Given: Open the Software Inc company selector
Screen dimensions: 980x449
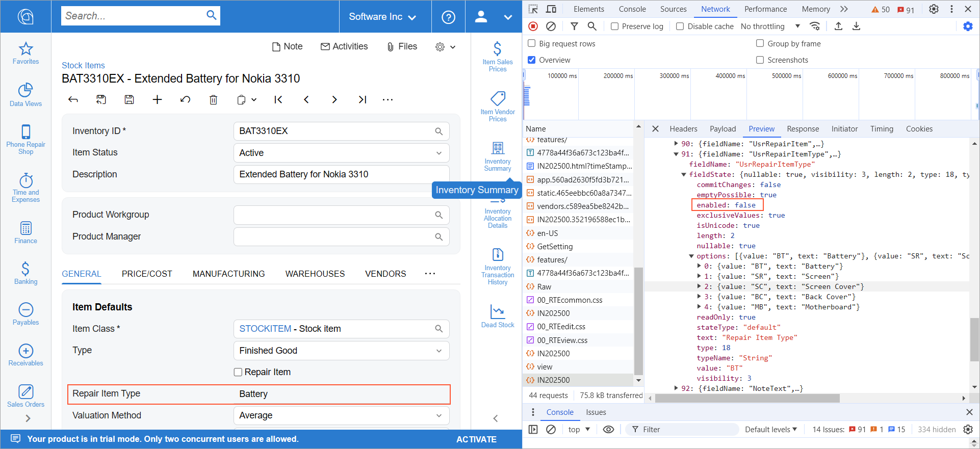Looking at the screenshot, I should point(382,17).
